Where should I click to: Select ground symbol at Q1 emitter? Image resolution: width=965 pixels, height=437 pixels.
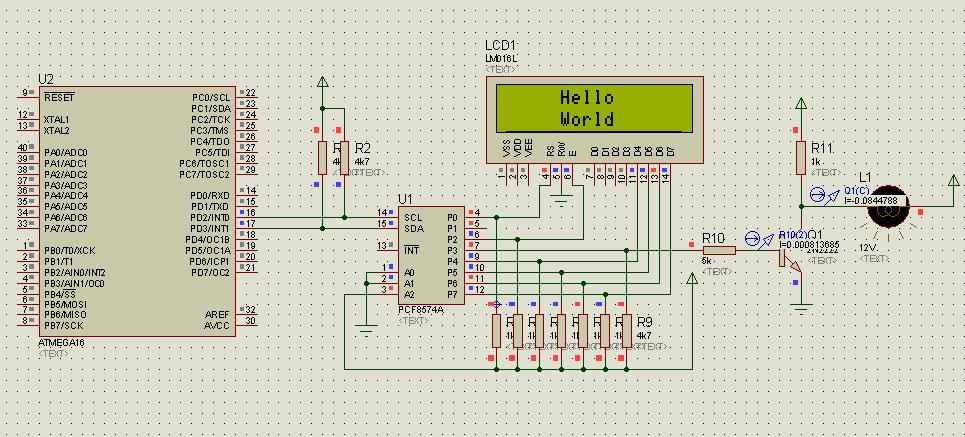pyautogui.click(x=801, y=308)
